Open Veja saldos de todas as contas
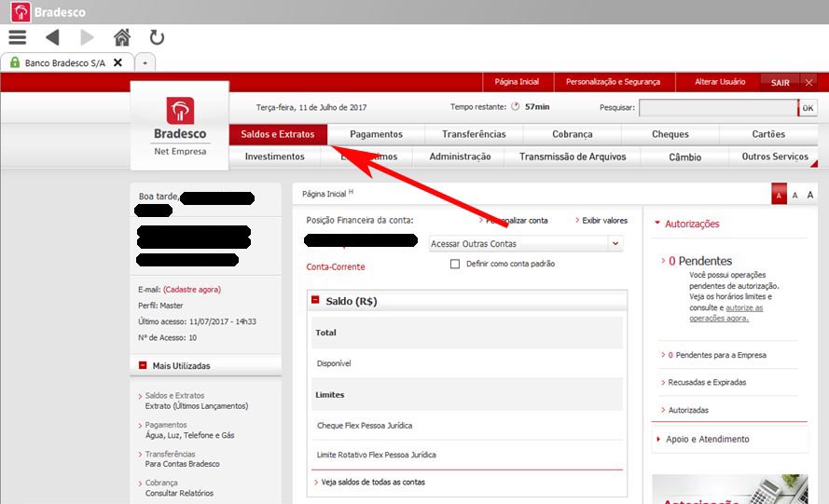Screen dimensions: 829x504 click(373, 482)
